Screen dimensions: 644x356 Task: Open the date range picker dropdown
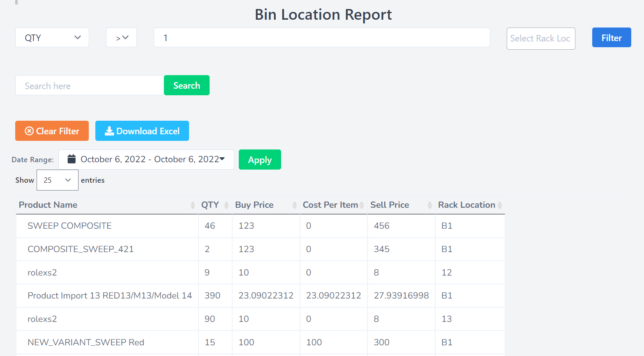tap(146, 159)
